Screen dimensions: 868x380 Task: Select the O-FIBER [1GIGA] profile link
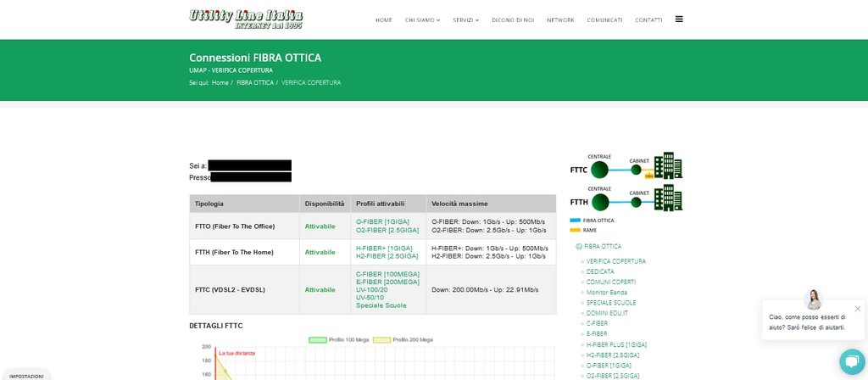(382, 222)
